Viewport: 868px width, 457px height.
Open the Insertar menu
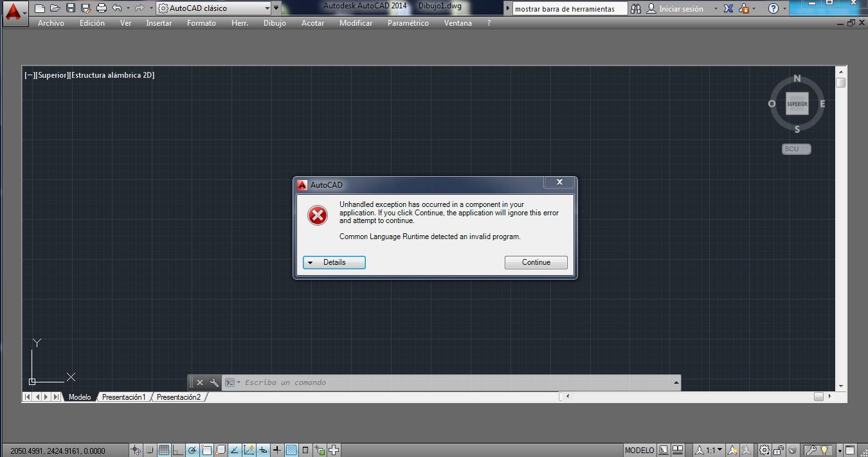(x=159, y=23)
